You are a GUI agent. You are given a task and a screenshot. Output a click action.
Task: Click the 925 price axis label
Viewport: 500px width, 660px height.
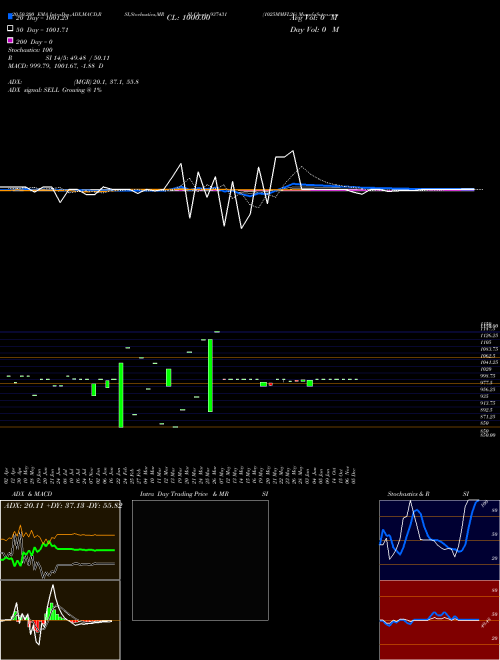point(485,396)
